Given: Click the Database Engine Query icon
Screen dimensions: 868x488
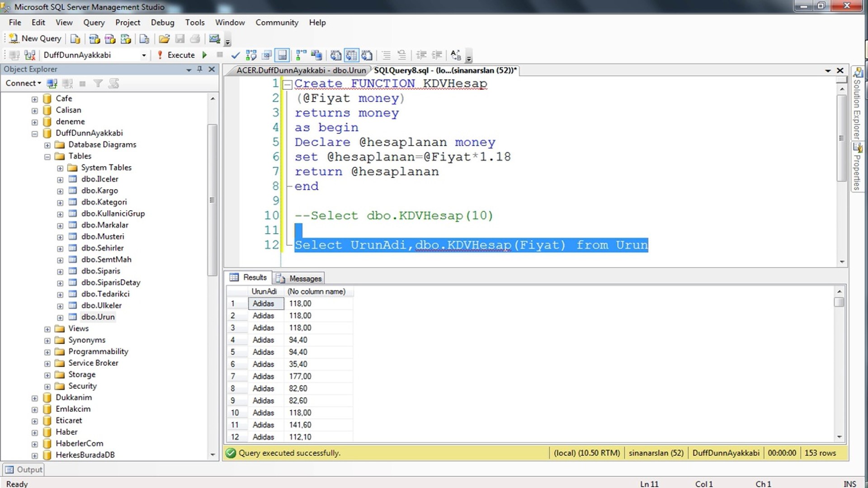Looking at the screenshot, I should click(75, 39).
